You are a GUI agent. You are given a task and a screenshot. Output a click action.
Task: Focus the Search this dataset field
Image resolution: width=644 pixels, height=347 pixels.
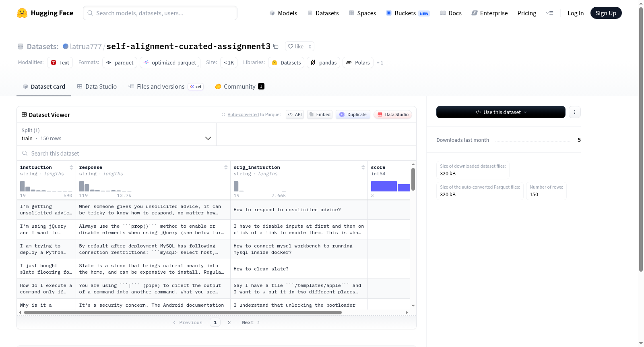click(x=217, y=154)
